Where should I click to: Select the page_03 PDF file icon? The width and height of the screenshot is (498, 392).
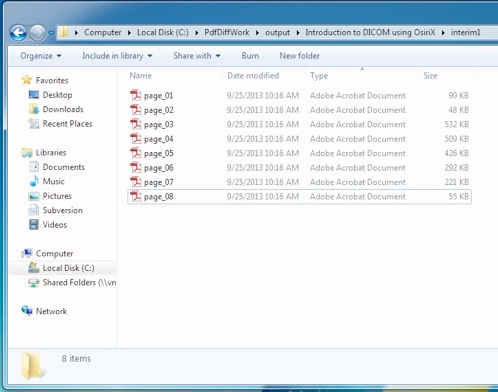tap(136, 124)
